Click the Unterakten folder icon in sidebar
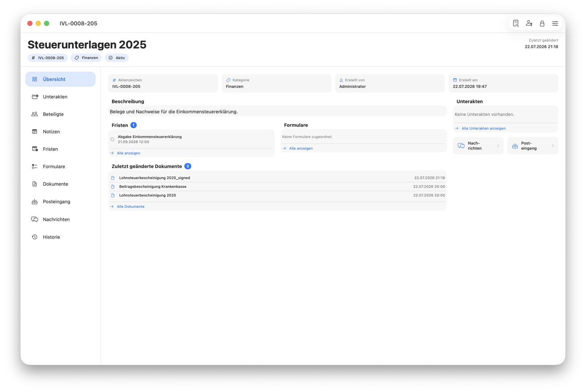Image resolution: width=586 pixels, height=392 pixels. pyautogui.click(x=35, y=97)
